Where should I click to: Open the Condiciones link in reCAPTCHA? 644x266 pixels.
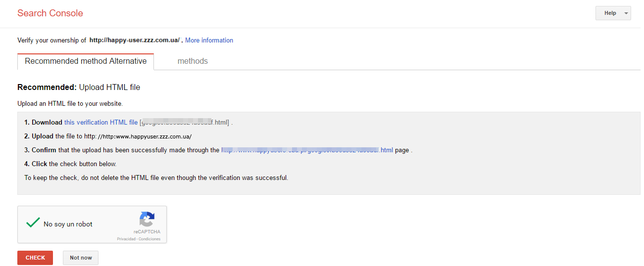click(149, 239)
